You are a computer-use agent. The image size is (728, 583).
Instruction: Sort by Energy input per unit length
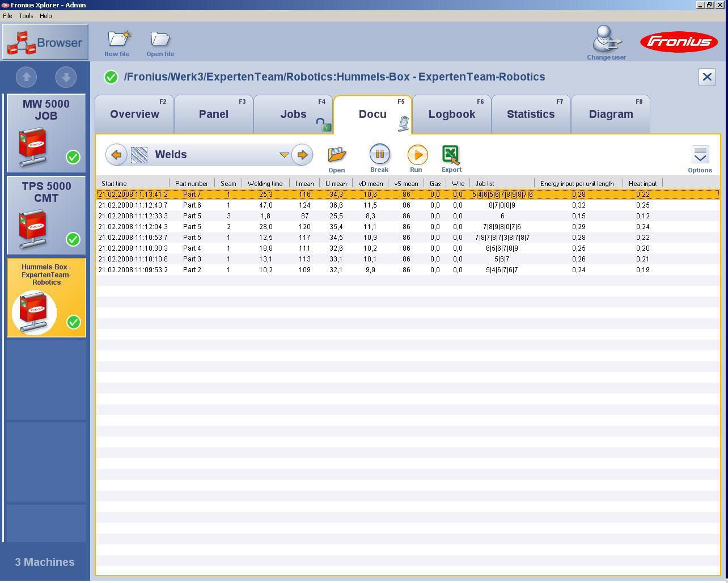578,183
